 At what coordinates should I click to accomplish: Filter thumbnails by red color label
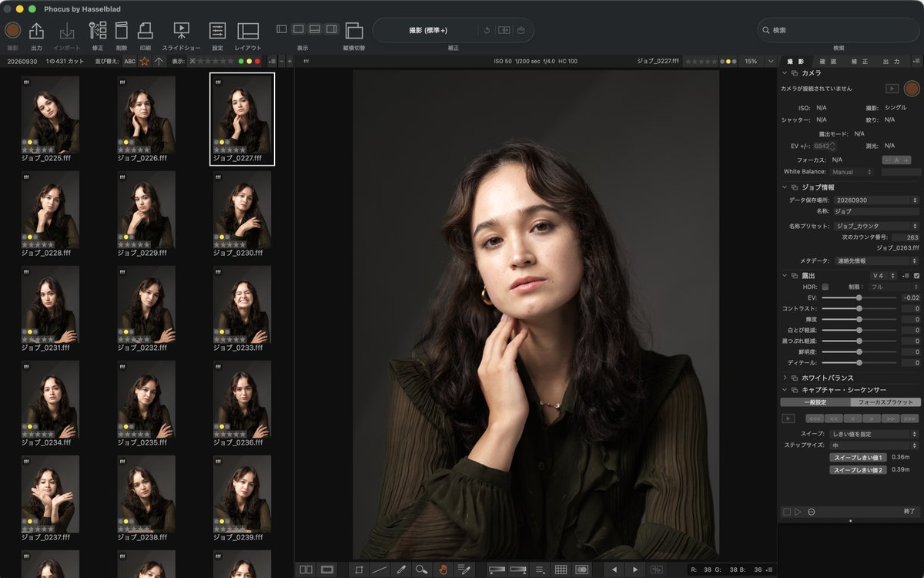click(257, 61)
